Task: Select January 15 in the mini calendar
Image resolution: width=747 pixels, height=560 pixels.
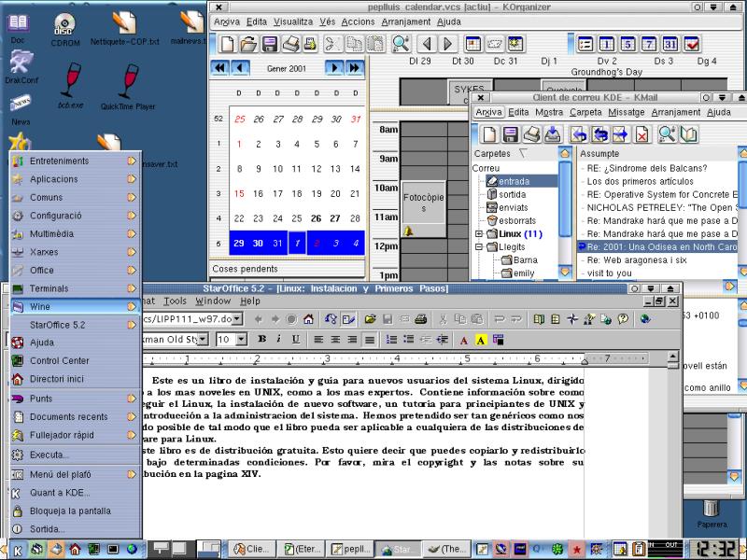Action: (x=240, y=193)
